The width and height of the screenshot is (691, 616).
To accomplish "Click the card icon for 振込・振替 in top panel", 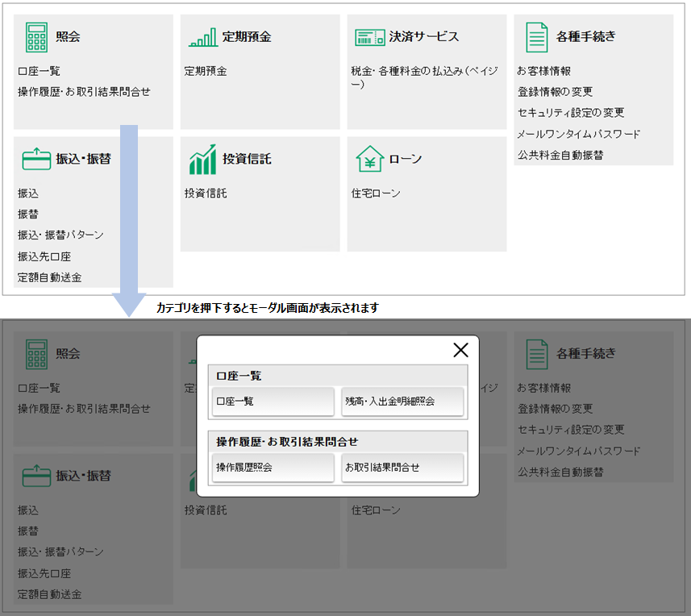I will 36,159.
